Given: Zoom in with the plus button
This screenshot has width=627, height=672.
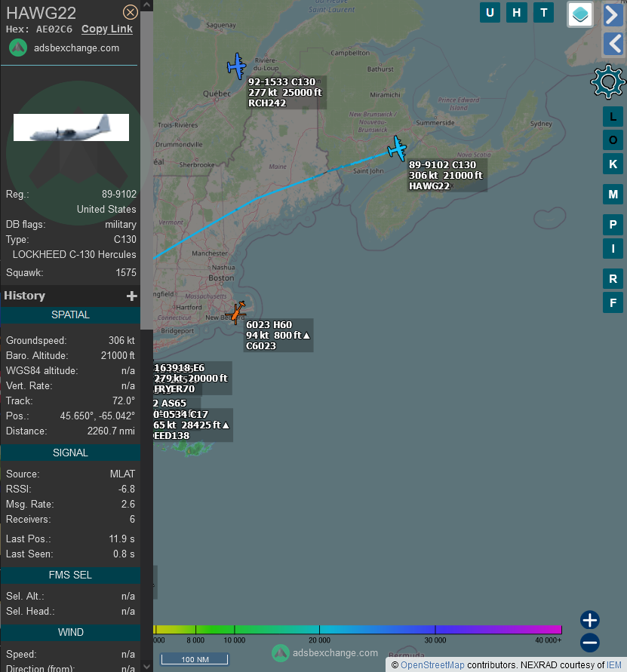Looking at the screenshot, I should (590, 620).
